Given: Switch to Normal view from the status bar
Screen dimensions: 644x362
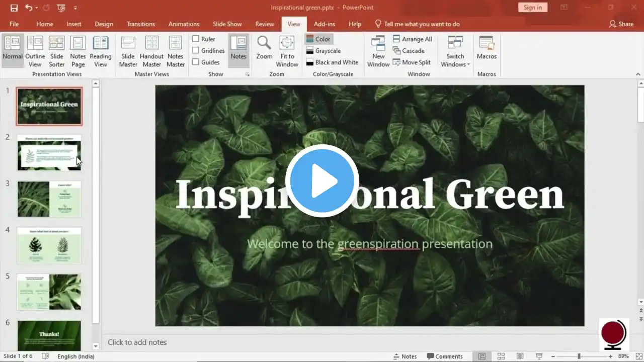Looking at the screenshot, I should pos(482,356).
